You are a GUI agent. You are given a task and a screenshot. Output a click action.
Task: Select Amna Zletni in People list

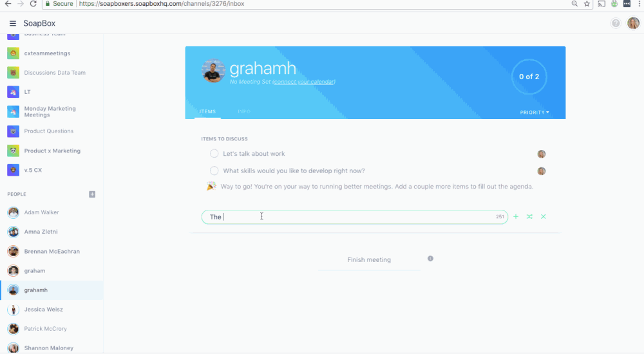click(52, 232)
